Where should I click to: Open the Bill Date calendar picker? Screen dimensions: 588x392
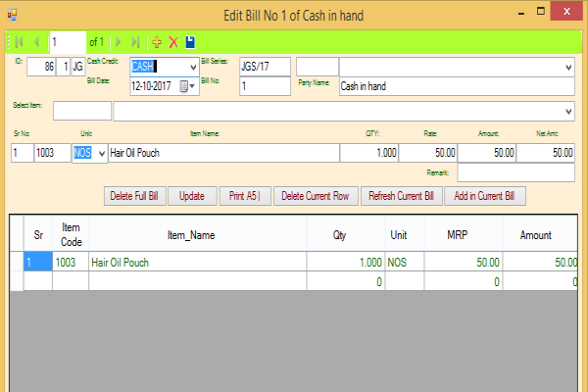pyautogui.click(x=183, y=86)
